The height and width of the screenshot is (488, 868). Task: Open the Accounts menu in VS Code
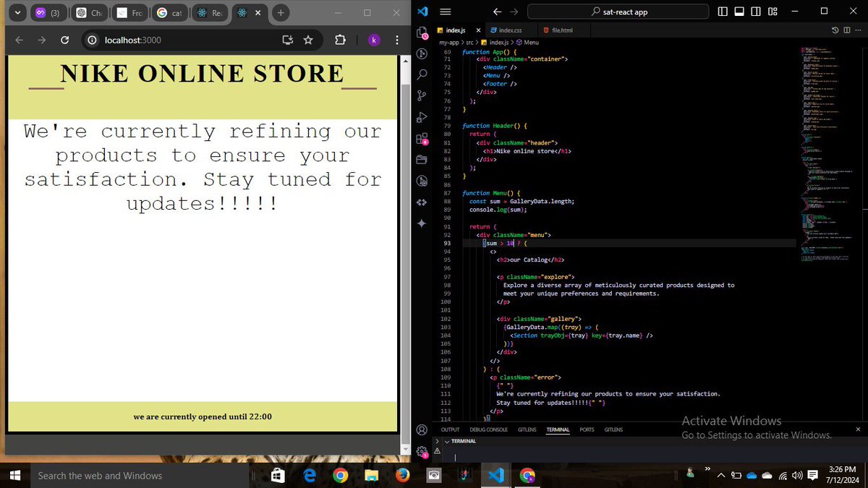[422, 430]
